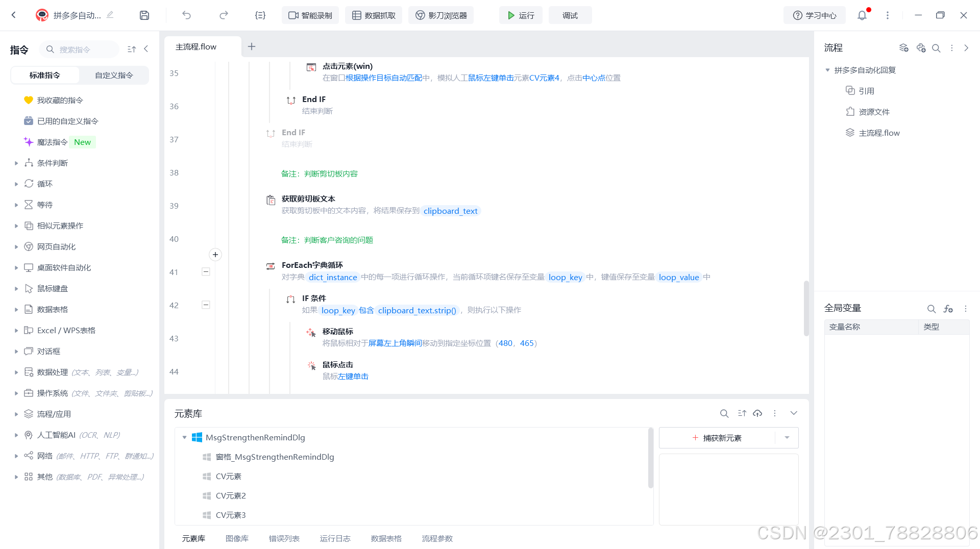Click 数据抓取 button
The image size is (980, 549).
[x=374, y=15]
